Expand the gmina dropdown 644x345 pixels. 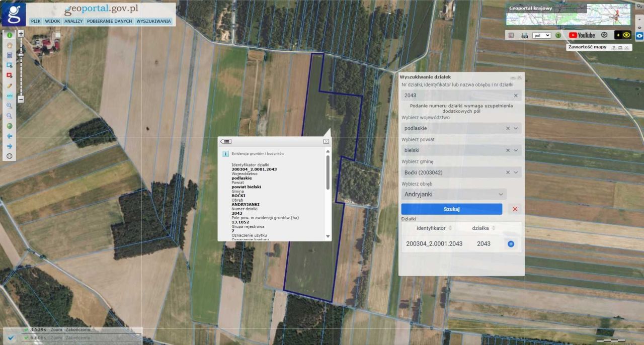coord(516,172)
